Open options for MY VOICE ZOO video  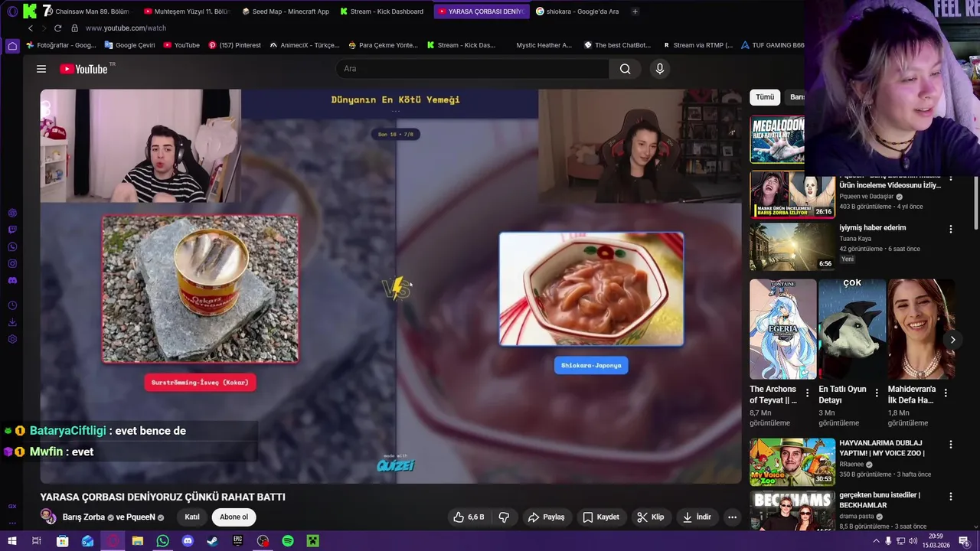click(x=951, y=445)
